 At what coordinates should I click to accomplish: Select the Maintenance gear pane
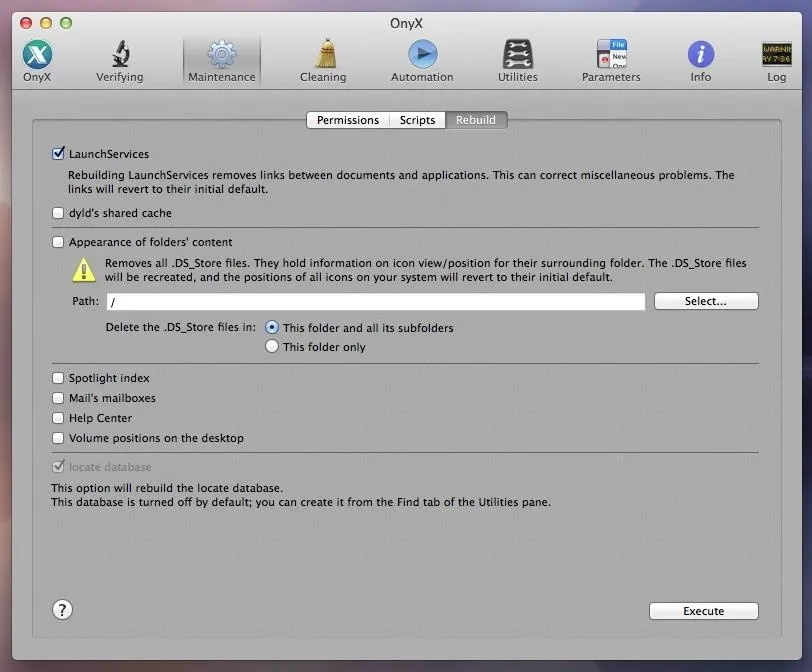tap(222, 61)
